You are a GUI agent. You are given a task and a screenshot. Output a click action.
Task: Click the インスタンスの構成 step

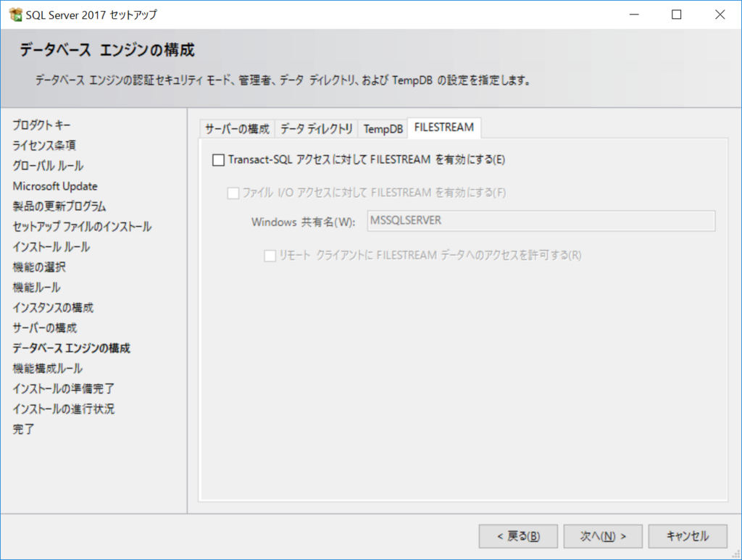point(53,308)
